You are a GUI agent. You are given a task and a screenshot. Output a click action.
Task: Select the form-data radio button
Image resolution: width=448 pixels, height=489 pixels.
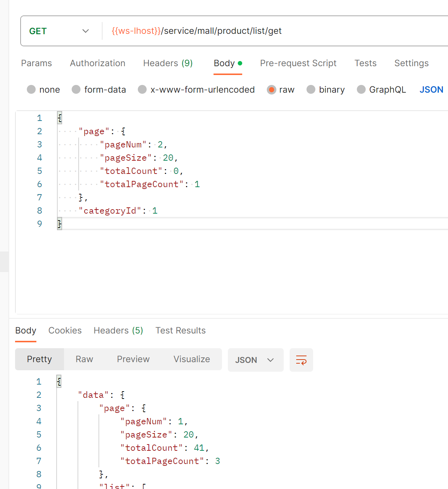(76, 90)
